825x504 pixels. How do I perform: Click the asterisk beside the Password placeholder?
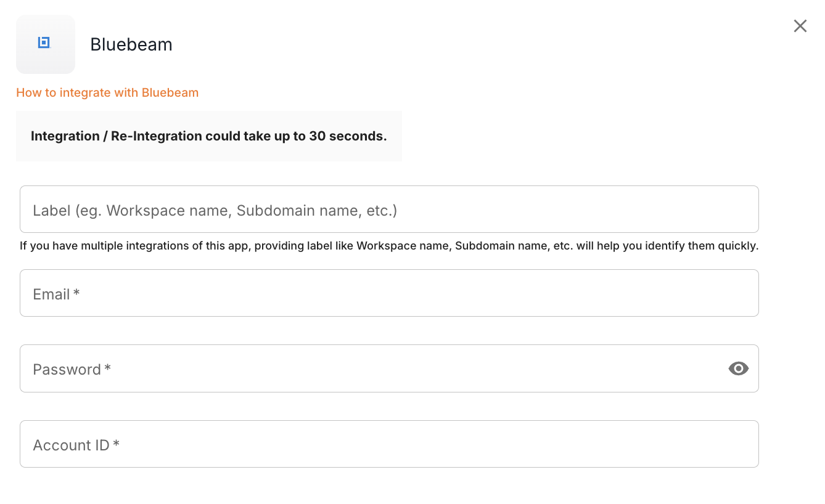(108, 368)
